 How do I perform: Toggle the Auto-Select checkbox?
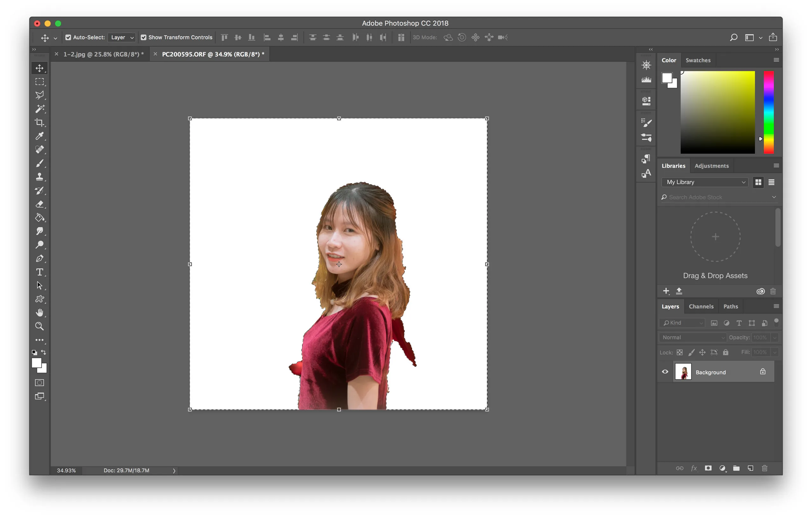tap(68, 37)
